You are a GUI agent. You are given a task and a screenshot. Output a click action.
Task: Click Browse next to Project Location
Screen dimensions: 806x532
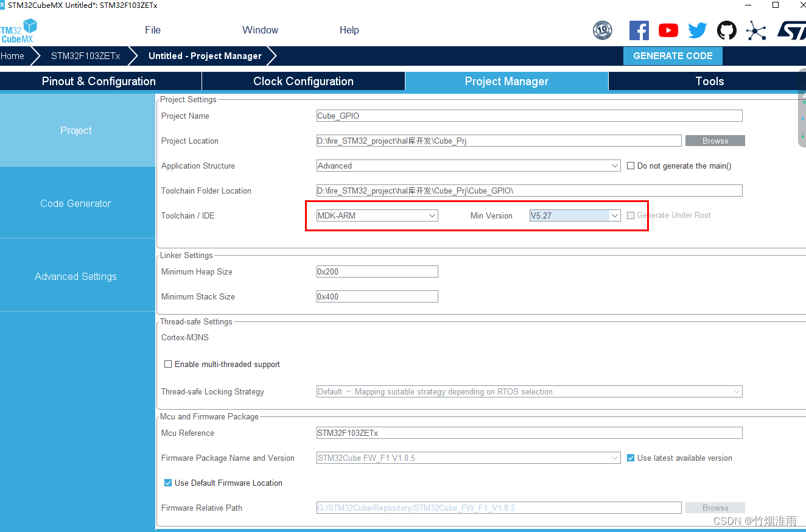coord(715,141)
